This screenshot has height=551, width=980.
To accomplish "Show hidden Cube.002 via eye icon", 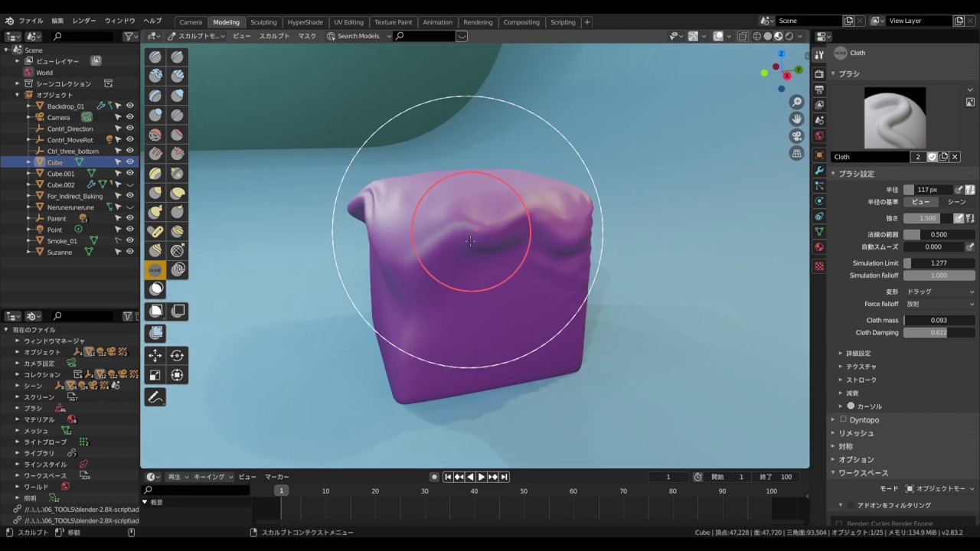I will point(130,184).
